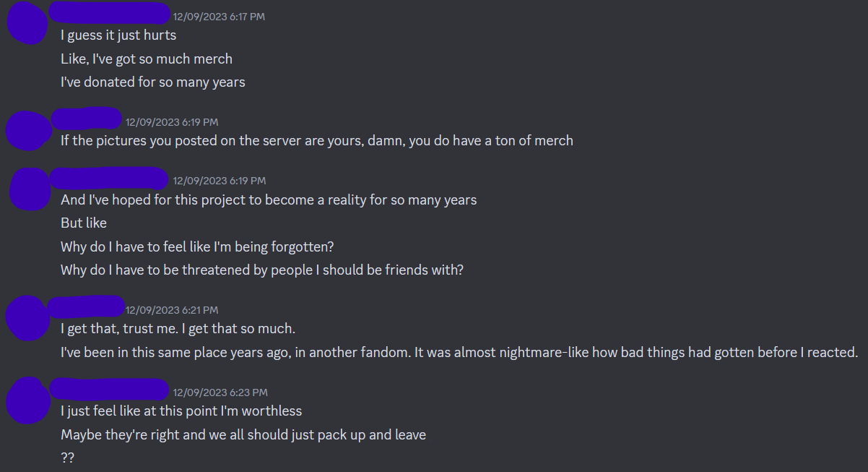Click message 'Why do I have to feel like I'm being forgotten?'
Viewport: 868px width, 472px height.
[197, 246]
